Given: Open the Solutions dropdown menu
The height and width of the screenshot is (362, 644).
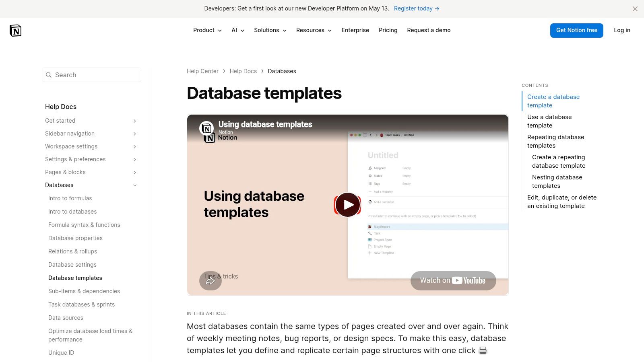Looking at the screenshot, I should pos(270,30).
